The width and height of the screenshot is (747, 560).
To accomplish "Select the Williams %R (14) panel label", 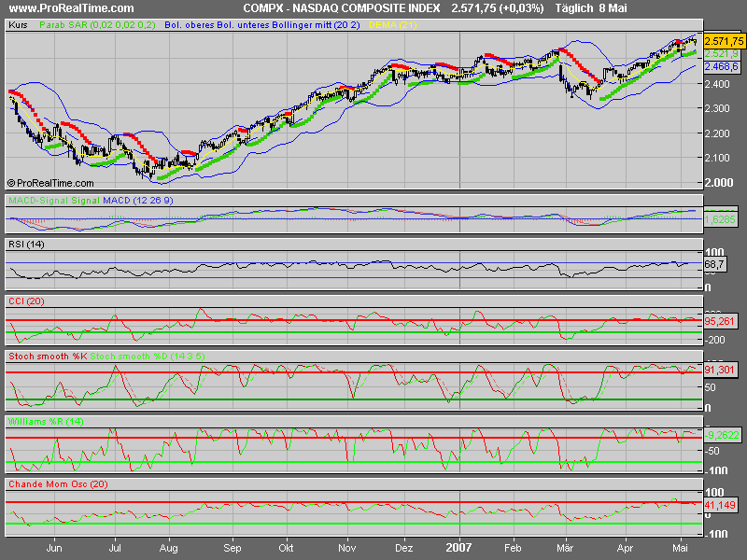I will [x=46, y=422].
